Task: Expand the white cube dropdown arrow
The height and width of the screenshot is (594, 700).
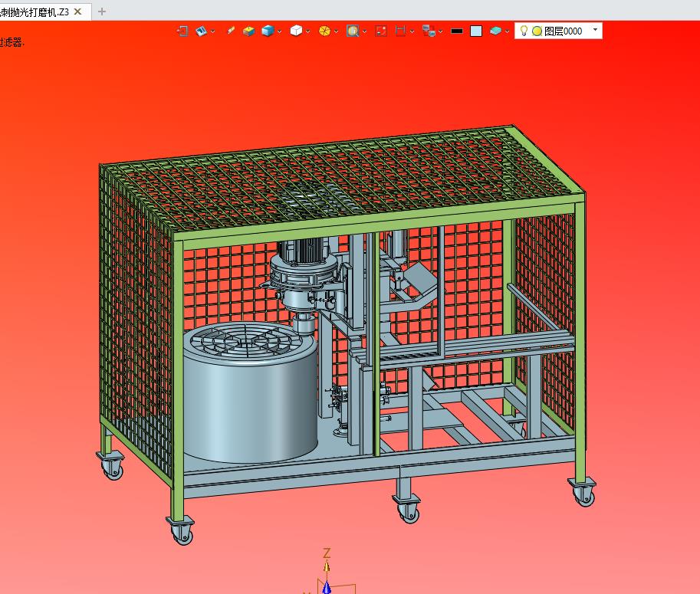Action: coord(308,31)
